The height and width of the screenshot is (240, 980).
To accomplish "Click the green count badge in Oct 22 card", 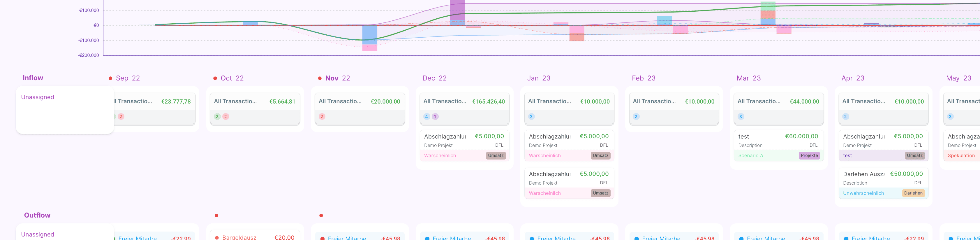I will [217, 117].
